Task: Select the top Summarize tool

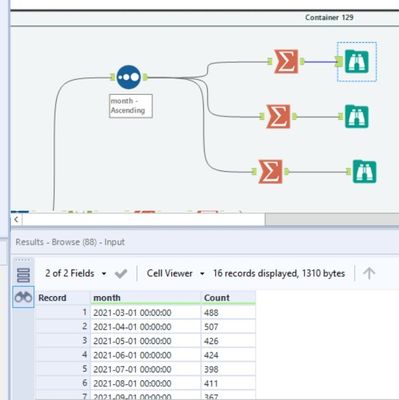Action: [x=286, y=61]
